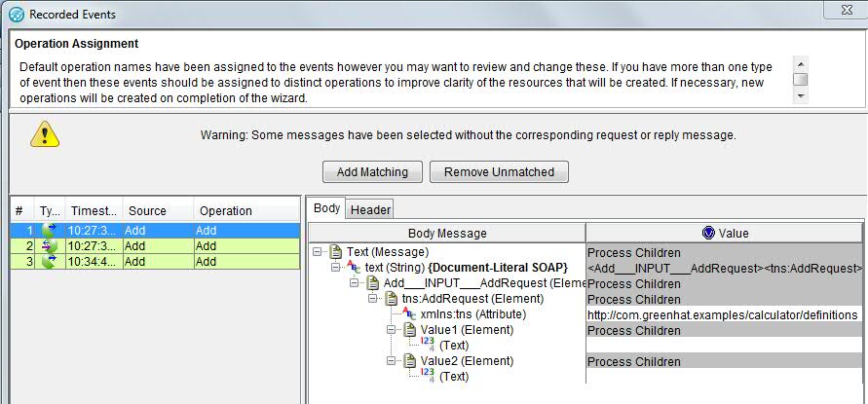868x404 pixels.
Task: Click the text (String) ABC icon
Action: [355, 268]
